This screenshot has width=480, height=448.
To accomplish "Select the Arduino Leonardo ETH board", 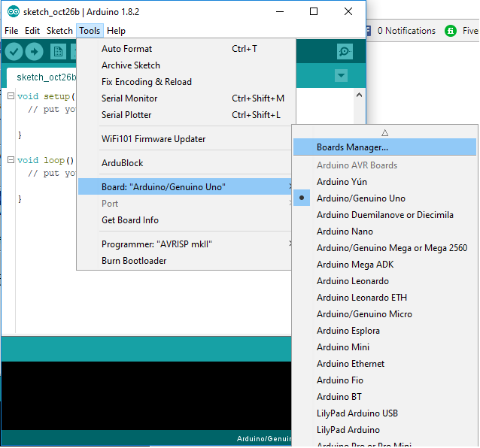I will 384,297.
